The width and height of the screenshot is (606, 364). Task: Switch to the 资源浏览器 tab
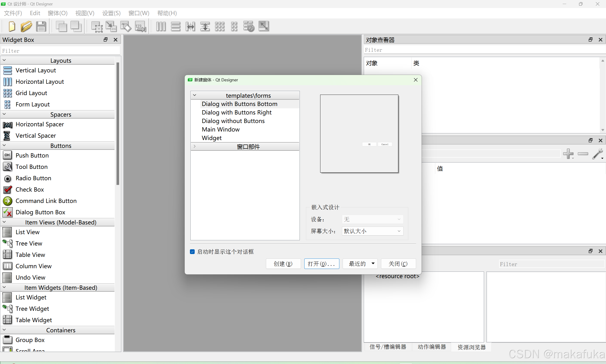click(471, 347)
